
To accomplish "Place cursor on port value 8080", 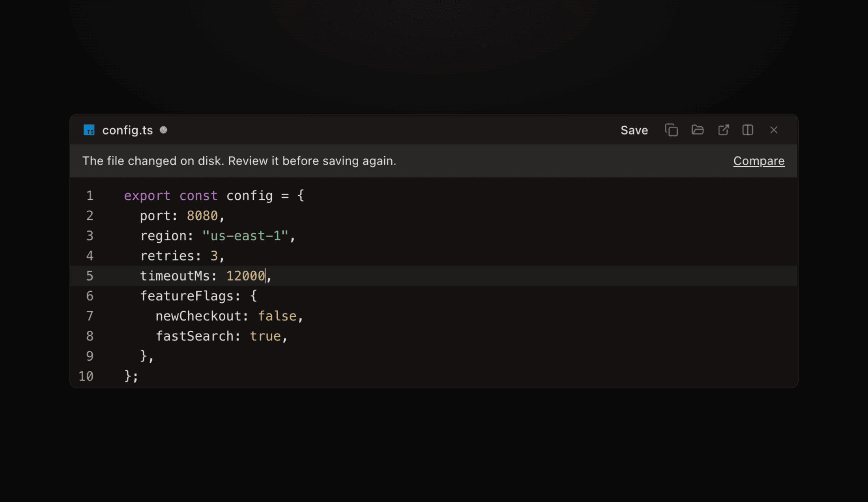I will (202, 216).
